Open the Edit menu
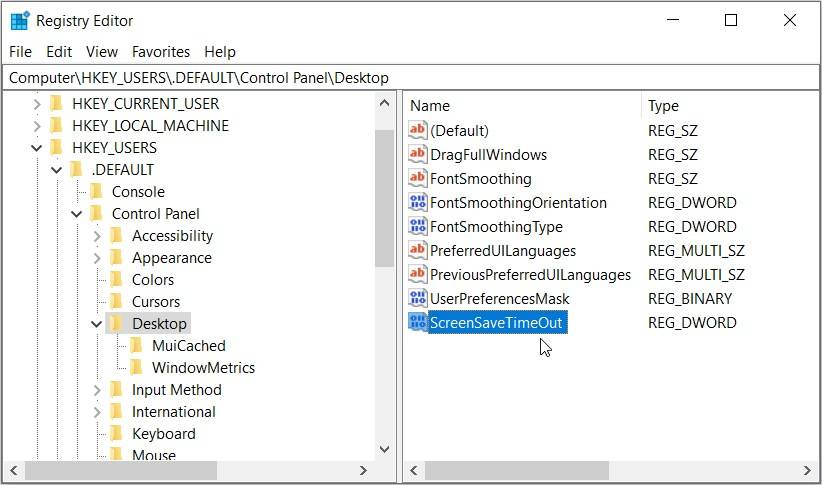This screenshot has width=822, height=485. (x=59, y=52)
